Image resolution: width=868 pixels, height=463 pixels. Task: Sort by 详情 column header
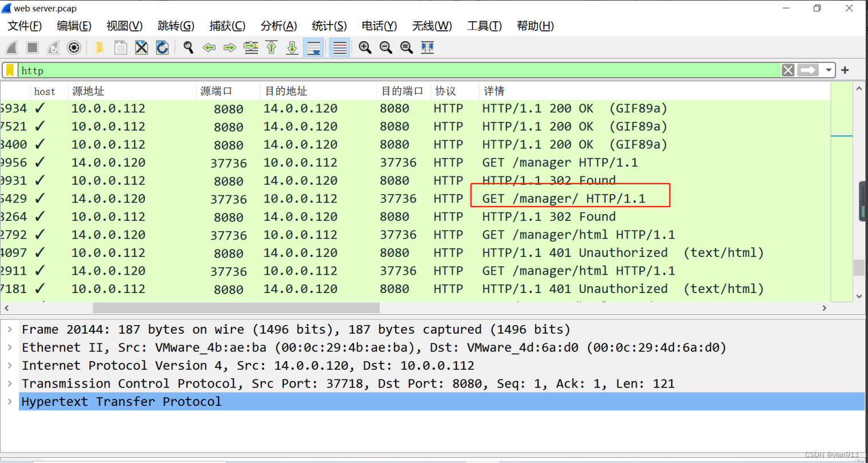point(655,91)
